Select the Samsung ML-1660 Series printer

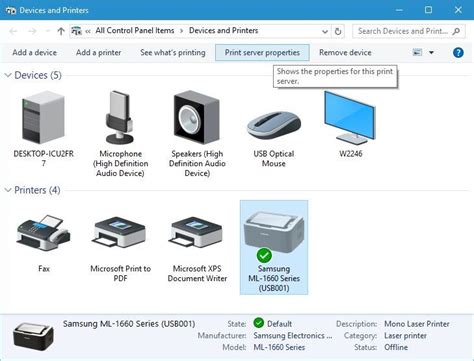coord(274,247)
